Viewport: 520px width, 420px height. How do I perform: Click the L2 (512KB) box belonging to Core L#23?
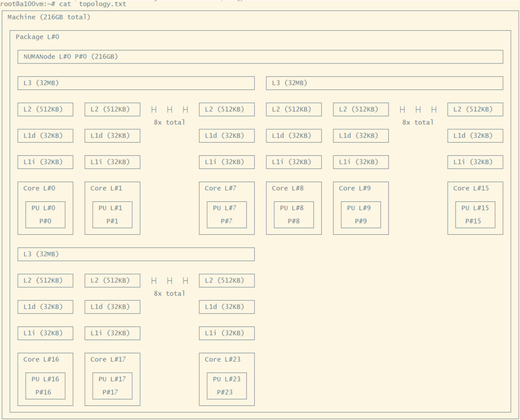227,280
